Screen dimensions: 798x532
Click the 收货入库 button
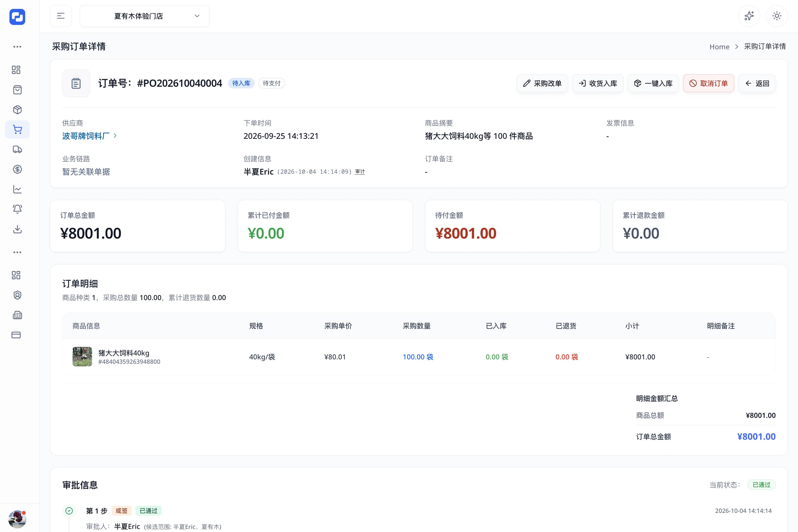[x=597, y=83]
